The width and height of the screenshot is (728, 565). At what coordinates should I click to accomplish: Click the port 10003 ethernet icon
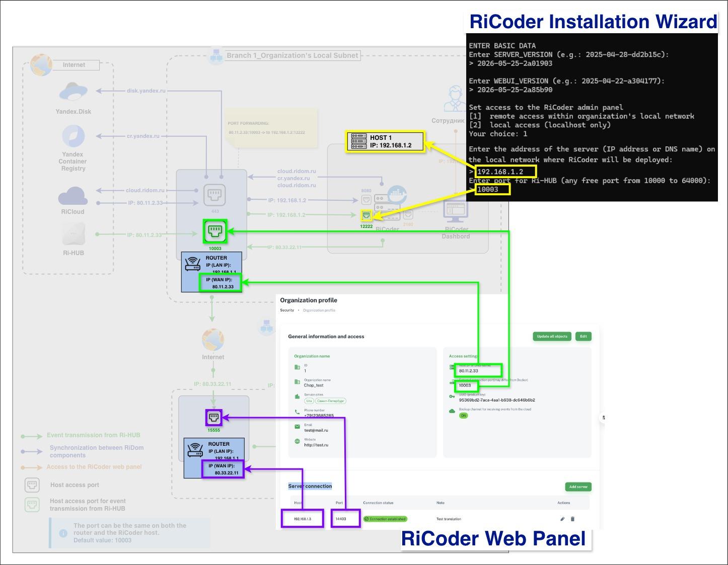[x=215, y=231]
